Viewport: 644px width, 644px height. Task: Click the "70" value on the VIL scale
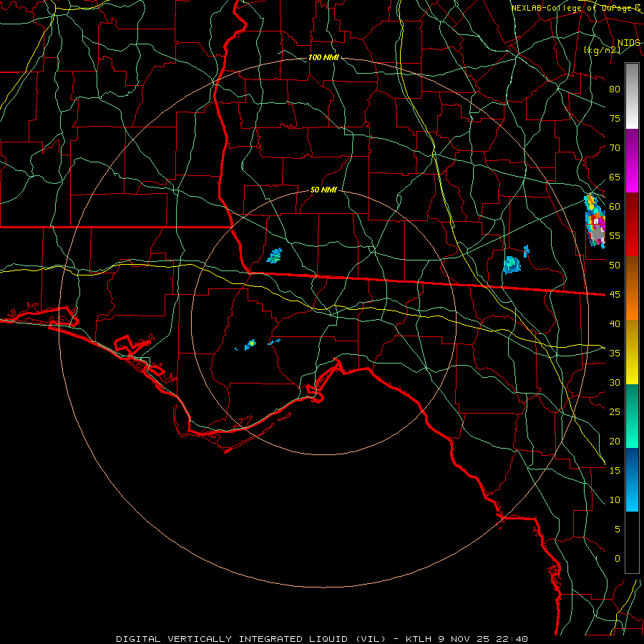pos(615,148)
